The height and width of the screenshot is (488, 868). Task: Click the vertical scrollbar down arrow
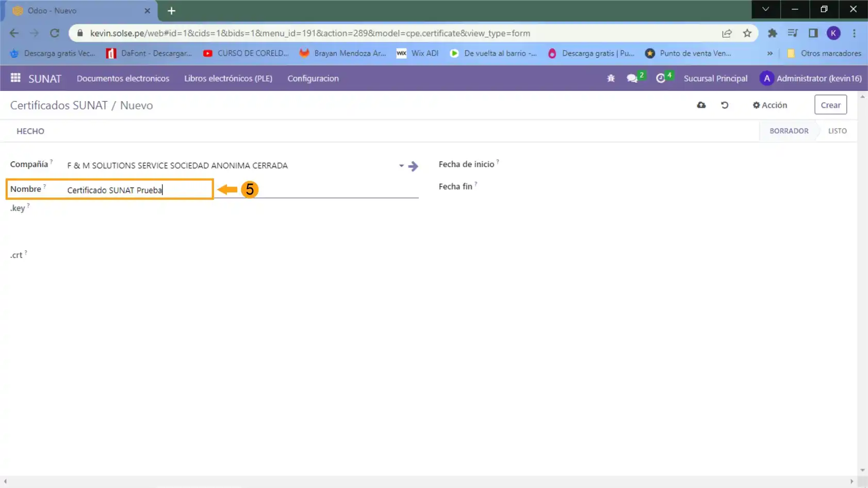click(862, 470)
